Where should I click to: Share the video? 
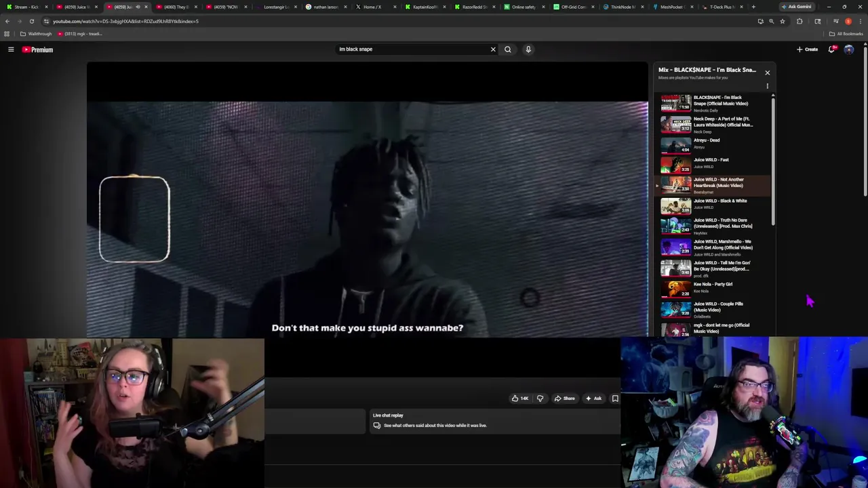tap(564, 399)
